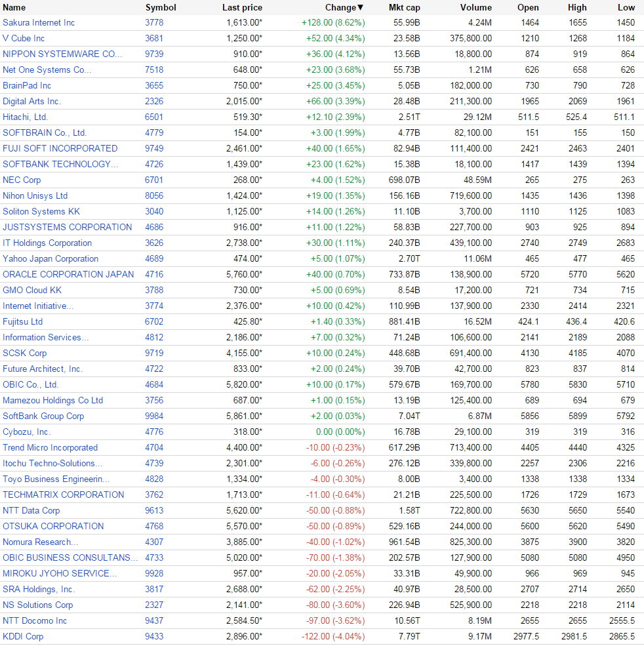Open the Cybozu, Inc. link
This screenshot has height=646, width=644.
tap(26, 432)
